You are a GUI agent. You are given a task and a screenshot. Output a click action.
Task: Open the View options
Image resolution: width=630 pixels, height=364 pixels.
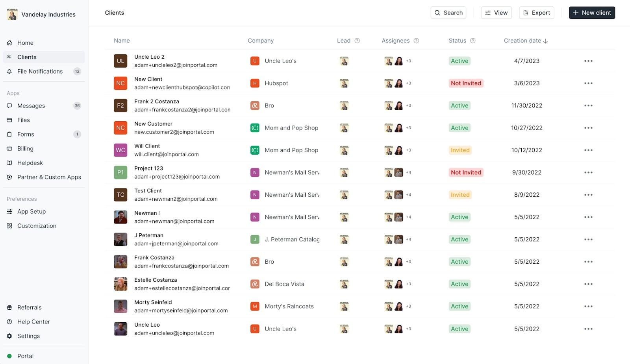pos(496,13)
